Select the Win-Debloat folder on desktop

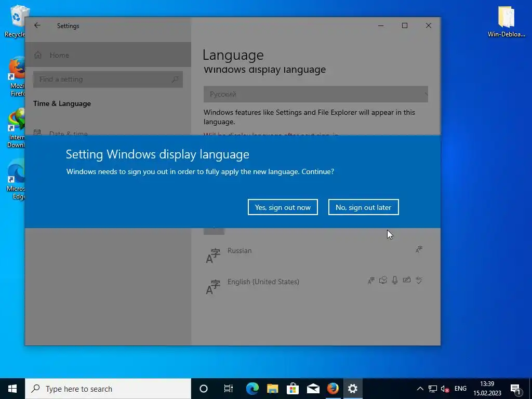click(506, 21)
